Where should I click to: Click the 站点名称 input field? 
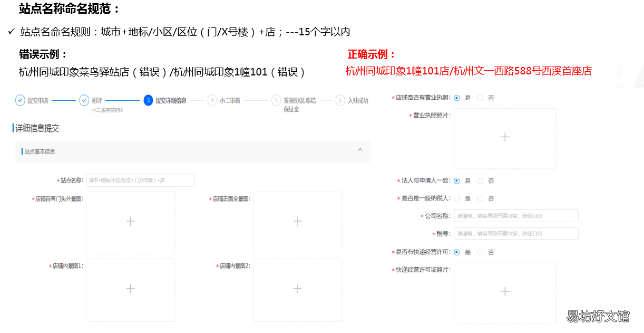(x=140, y=180)
